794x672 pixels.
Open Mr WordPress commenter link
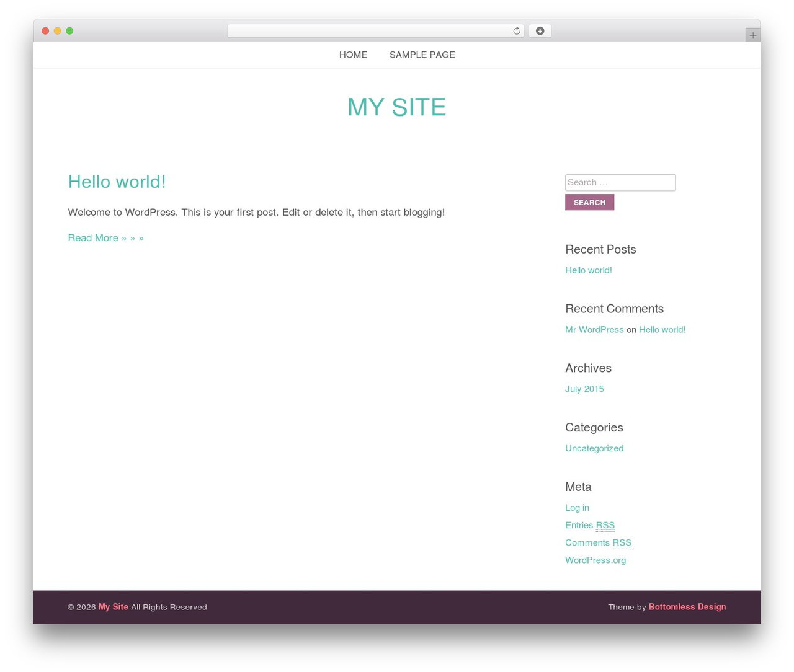click(594, 330)
